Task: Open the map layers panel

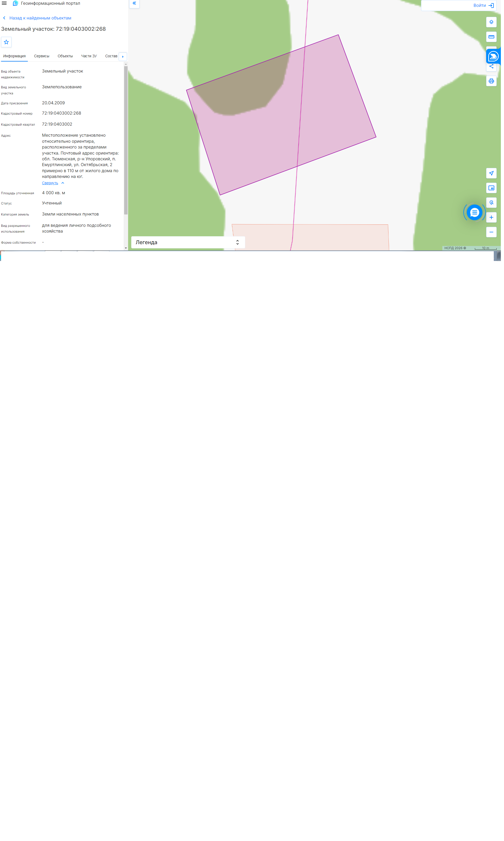Action: point(494,22)
